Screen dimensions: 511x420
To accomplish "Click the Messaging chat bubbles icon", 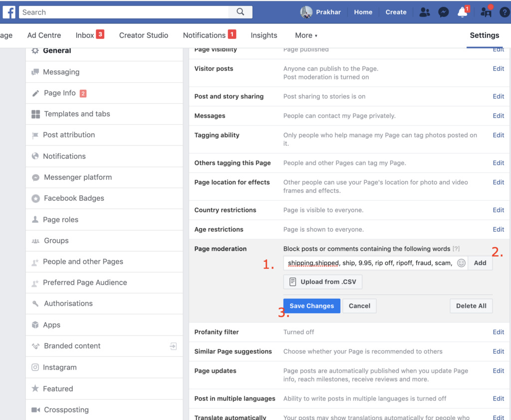I will coord(35,72).
